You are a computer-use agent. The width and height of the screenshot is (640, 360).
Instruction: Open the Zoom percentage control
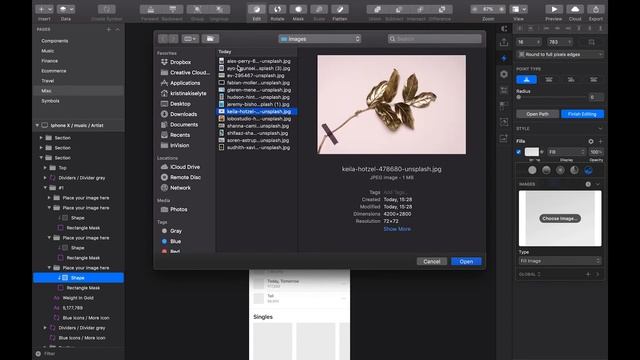488,9
